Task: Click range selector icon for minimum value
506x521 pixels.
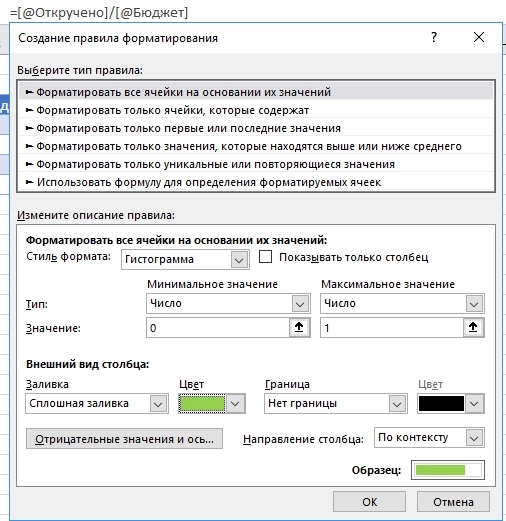Action: point(299,328)
